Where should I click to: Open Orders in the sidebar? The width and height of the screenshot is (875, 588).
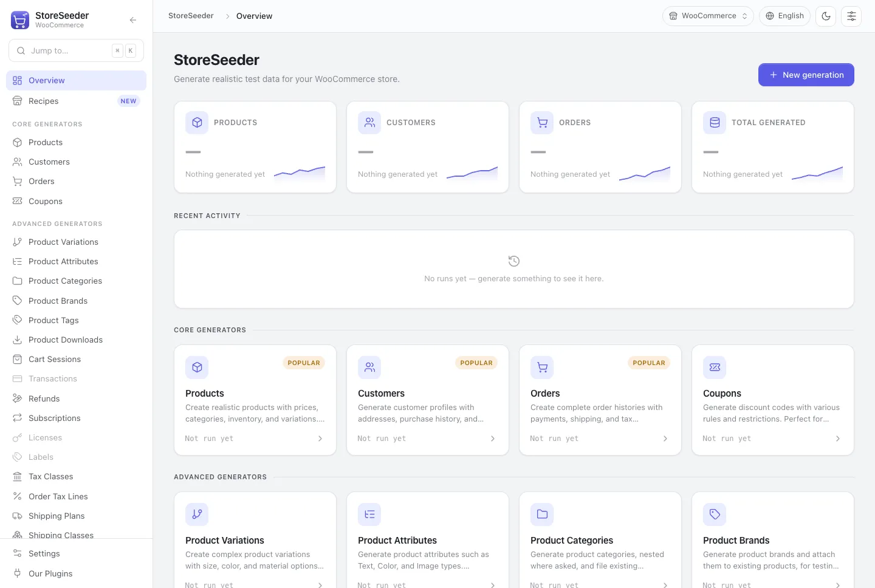coord(76,181)
